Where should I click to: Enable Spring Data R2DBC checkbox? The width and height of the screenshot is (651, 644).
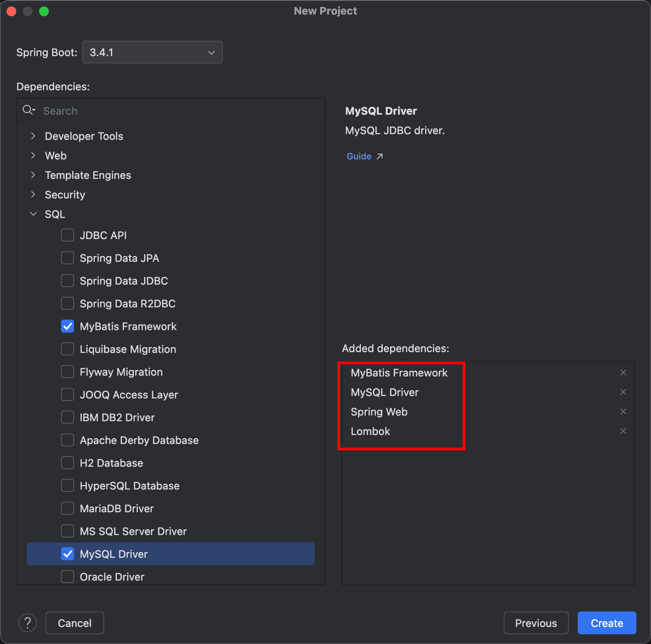point(68,303)
